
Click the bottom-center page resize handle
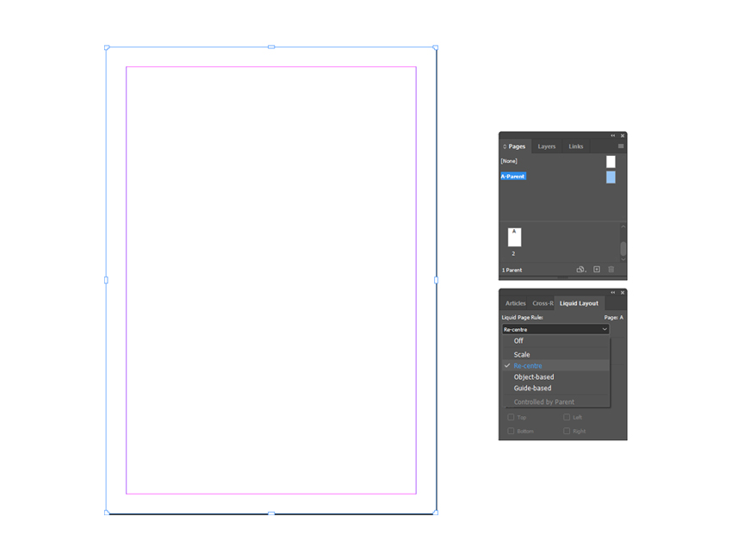click(x=271, y=513)
